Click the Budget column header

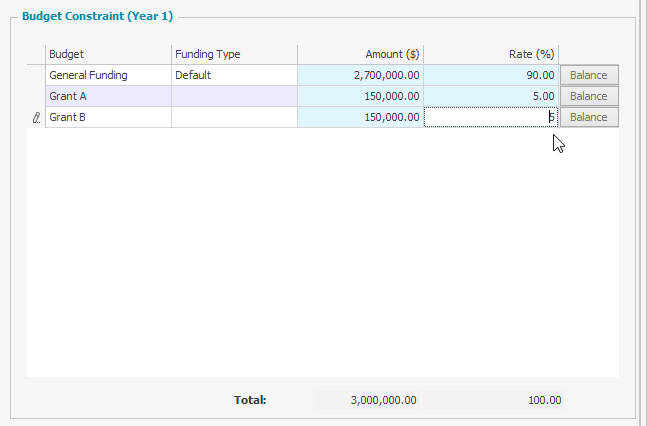click(x=109, y=54)
